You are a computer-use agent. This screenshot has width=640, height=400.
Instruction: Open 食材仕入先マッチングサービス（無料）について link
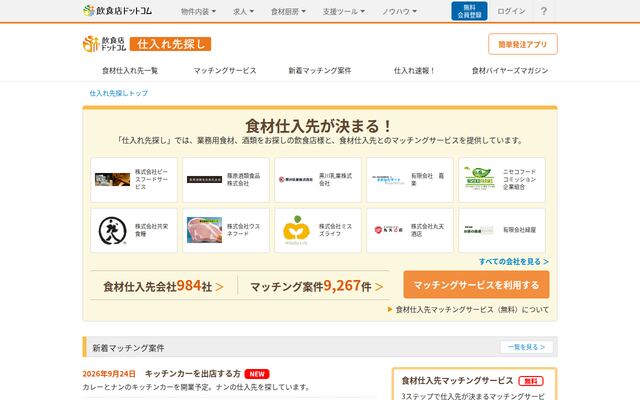[468, 310]
